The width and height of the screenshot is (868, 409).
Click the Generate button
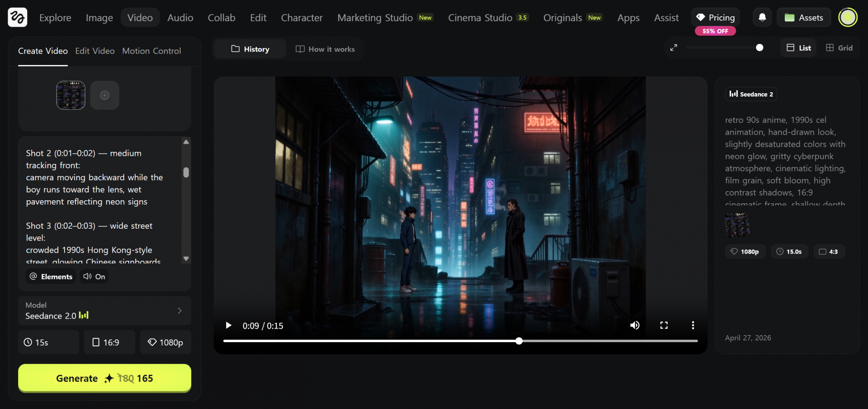[x=104, y=378]
